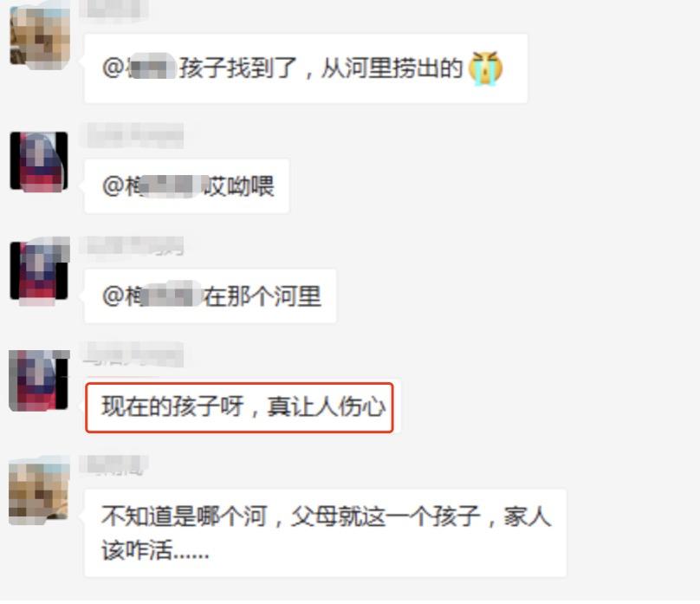Viewport: 700px width, 604px height.
Task: Select the red-outlined 现在的孩子呀，真让人伤心 message
Action: pos(239,407)
